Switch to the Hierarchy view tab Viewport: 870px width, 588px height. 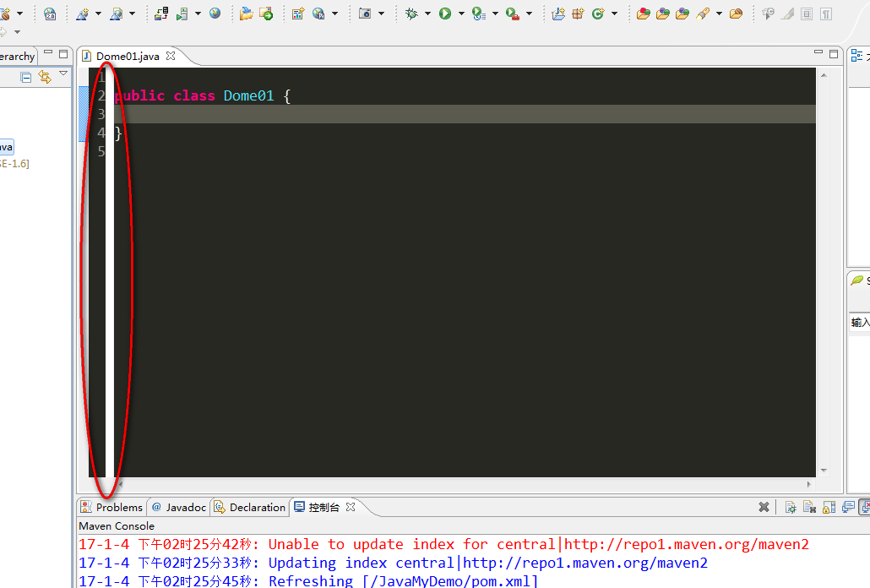[17, 56]
